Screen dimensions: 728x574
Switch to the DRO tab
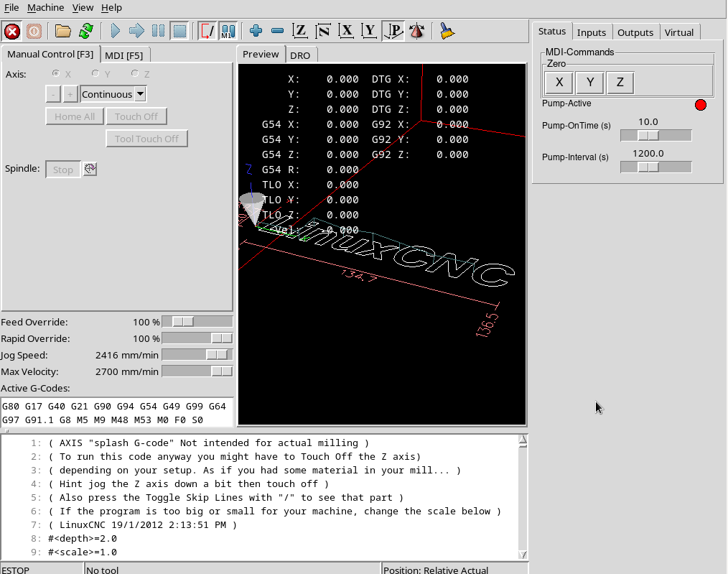coord(300,55)
